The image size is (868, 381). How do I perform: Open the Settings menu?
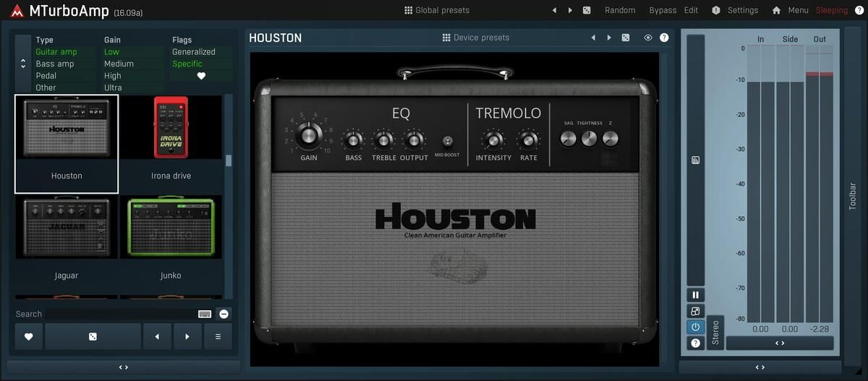click(x=736, y=10)
